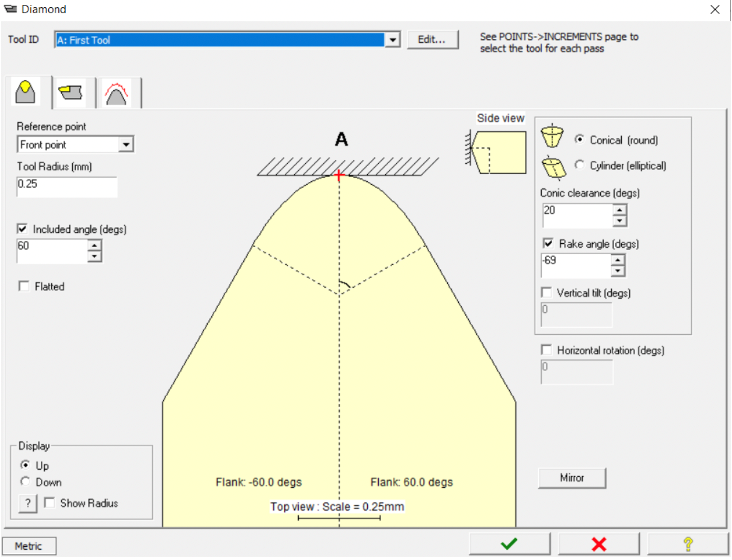This screenshot has height=560, width=732.
Task: Open the tool wear curve tab icon
Action: [116, 93]
